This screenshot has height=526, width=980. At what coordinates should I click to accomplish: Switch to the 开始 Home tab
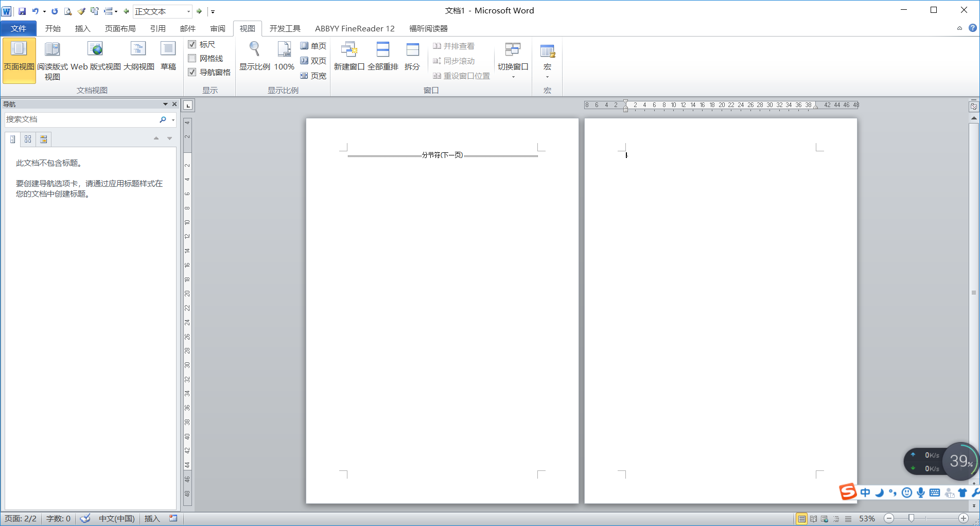point(52,28)
